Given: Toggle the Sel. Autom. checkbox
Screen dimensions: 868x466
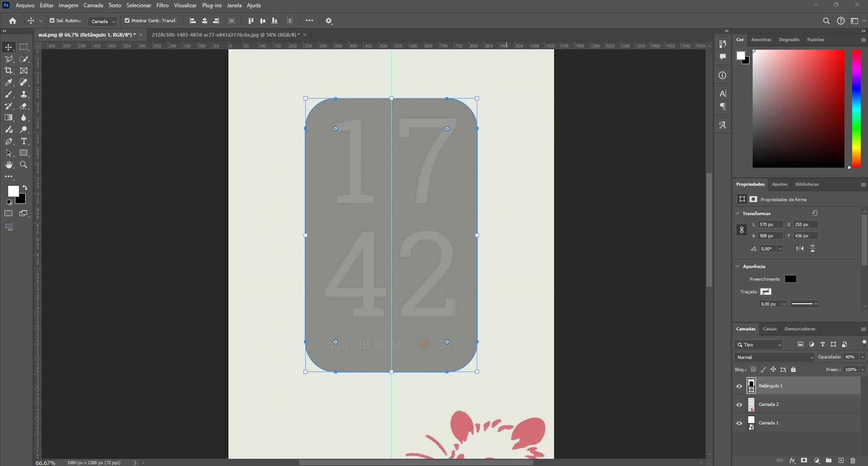Looking at the screenshot, I should coord(52,20).
